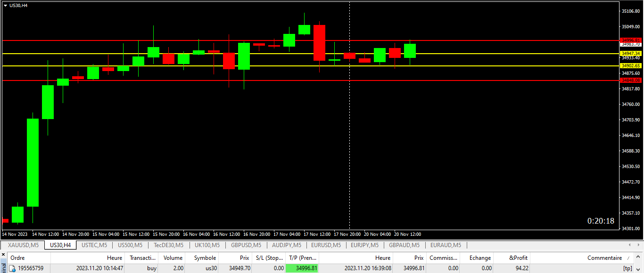Viewport: 644px width, 273px height.
Task: Select the green T/P cell 34996.81
Action: [302, 268]
